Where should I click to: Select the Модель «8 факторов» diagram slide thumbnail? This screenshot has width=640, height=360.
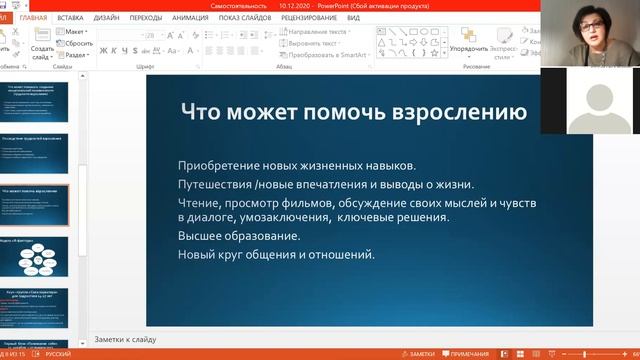click(34, 257)
